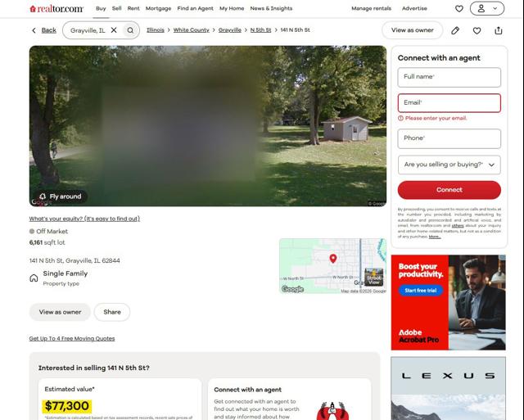Go back using the back arrow icon
524x420 pixels.
(x=34, y=30)
